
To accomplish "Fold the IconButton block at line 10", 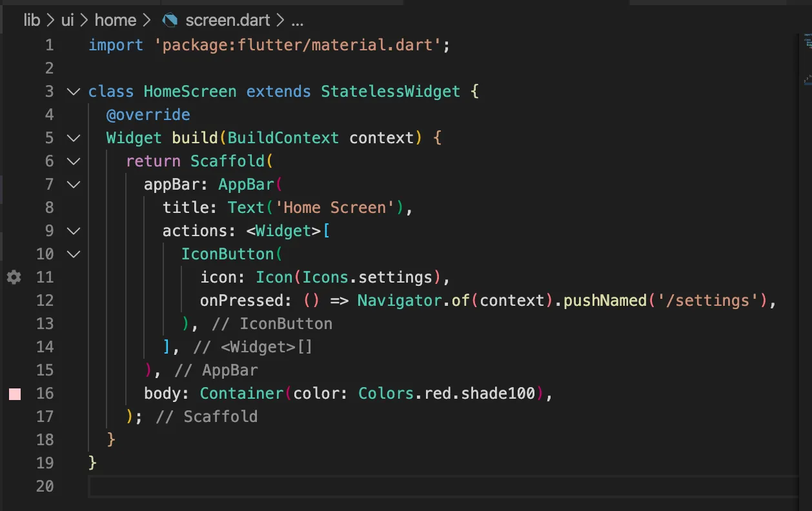I will click(74, 254).
